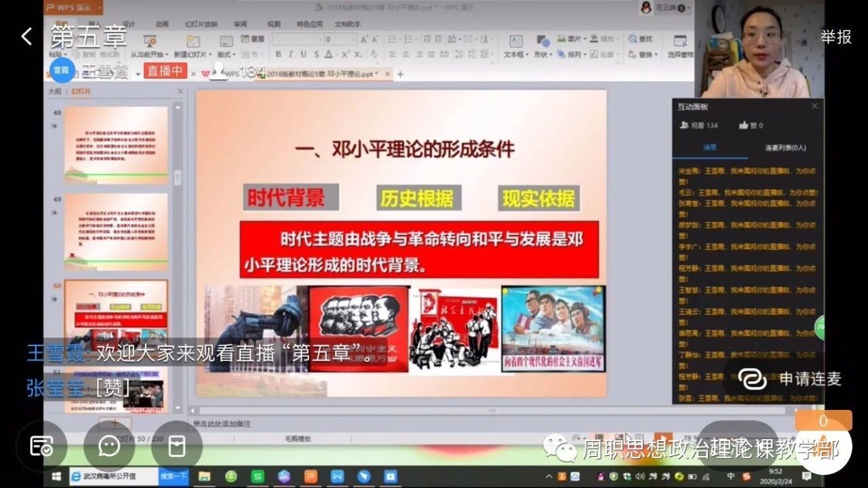Select slide 49 thumbnail
This screenshot has width=868, height=488.
tap(116, 231)
